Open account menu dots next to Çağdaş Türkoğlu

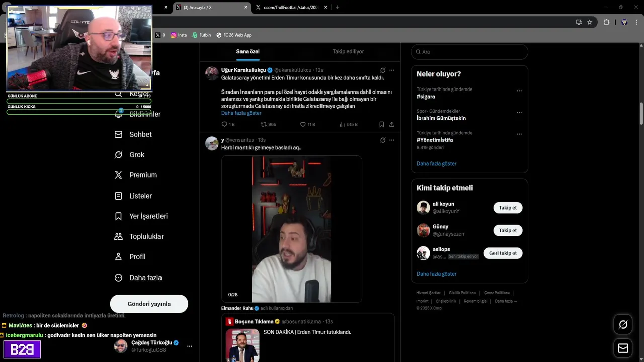(190, 346)
